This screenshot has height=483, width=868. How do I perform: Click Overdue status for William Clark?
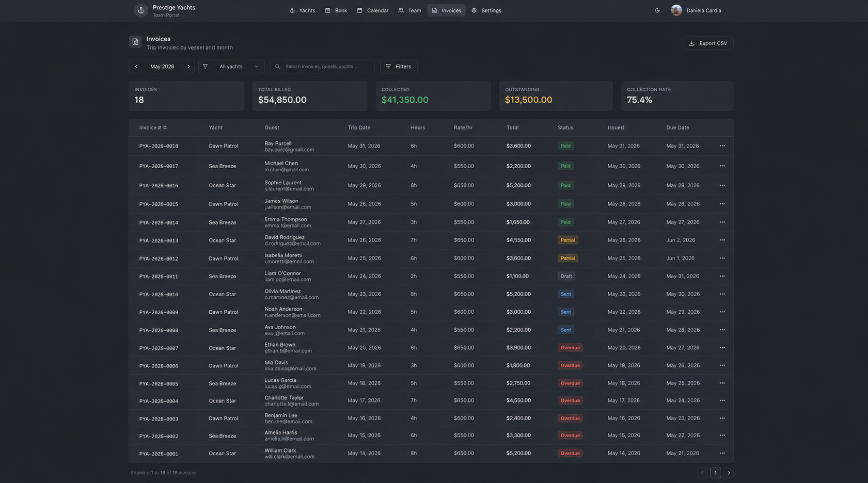pyautogui.click(x=570, y=453)
